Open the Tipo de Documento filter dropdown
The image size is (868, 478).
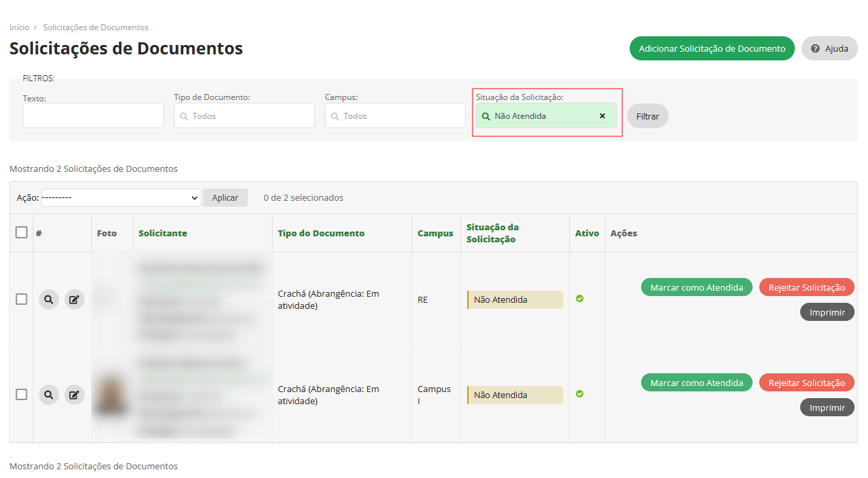tap(244, 115)
